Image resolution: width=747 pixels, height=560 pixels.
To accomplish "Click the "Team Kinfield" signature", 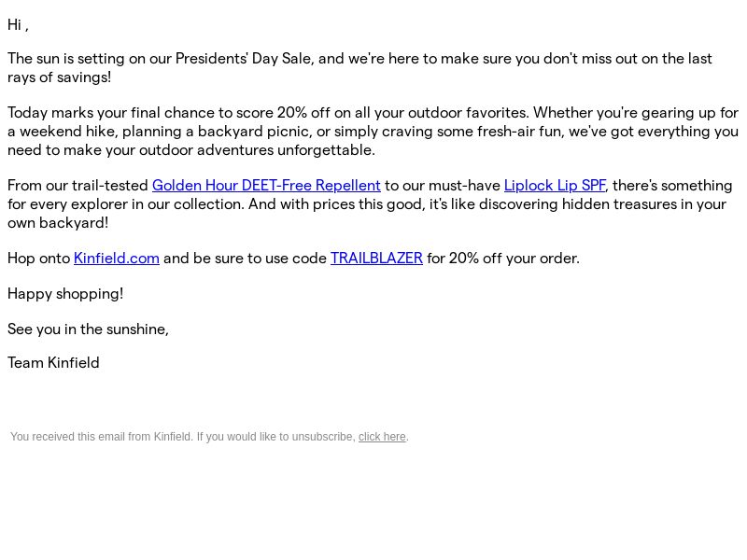I will point(53,363).
